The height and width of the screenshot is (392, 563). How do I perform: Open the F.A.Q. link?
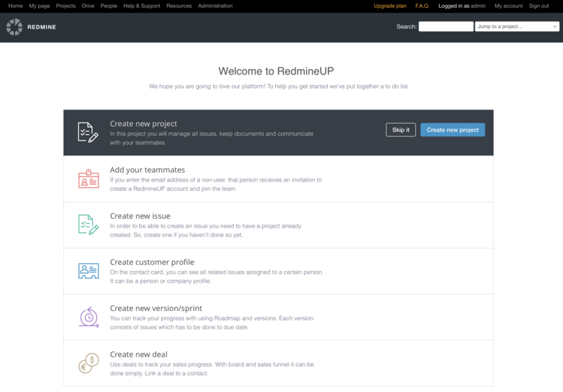422,6
